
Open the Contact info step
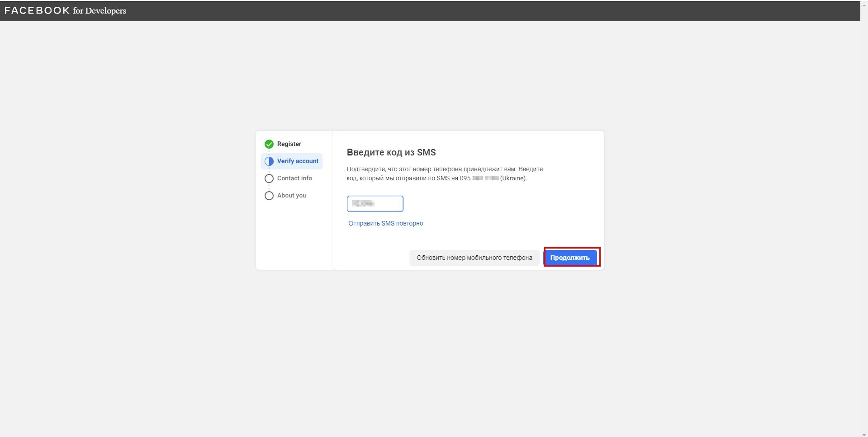(x=294, y=178)
